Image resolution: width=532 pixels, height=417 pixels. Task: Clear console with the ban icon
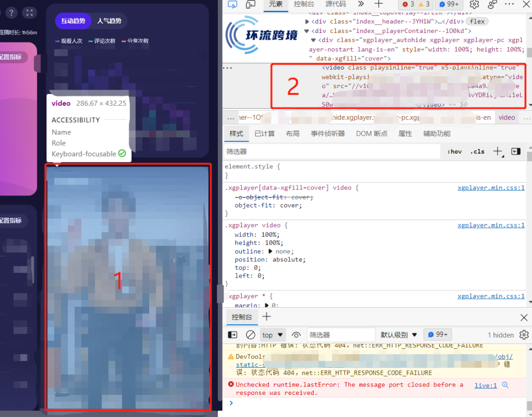point(251,335)
